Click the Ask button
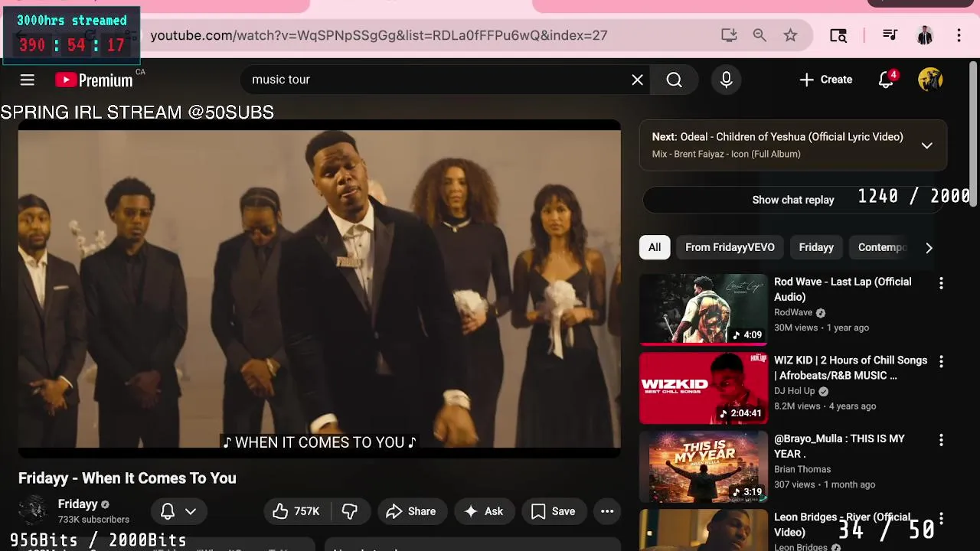 click(x=484, y=511)
